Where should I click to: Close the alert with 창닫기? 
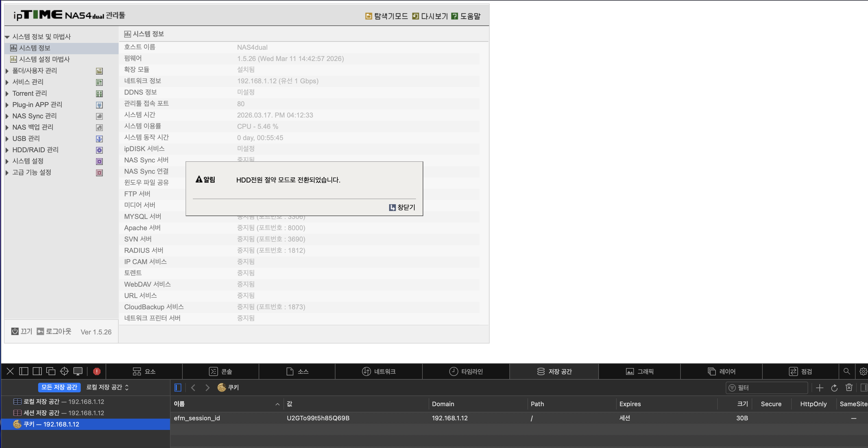click(x=402, y=207)
